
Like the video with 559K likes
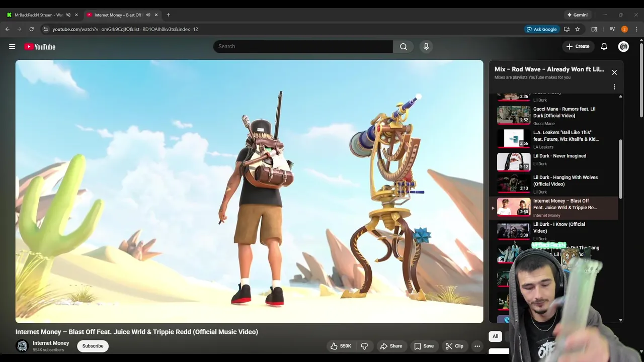(x=341, y=346)
